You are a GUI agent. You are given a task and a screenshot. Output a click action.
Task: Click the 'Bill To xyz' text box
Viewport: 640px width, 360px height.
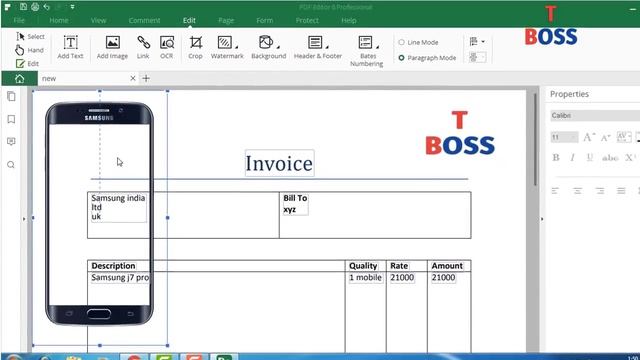coord(296,204)
